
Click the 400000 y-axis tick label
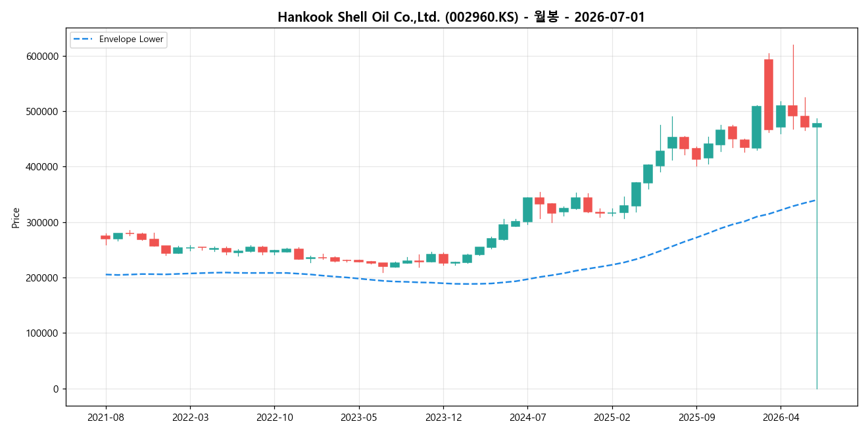(x=43, y=167)
